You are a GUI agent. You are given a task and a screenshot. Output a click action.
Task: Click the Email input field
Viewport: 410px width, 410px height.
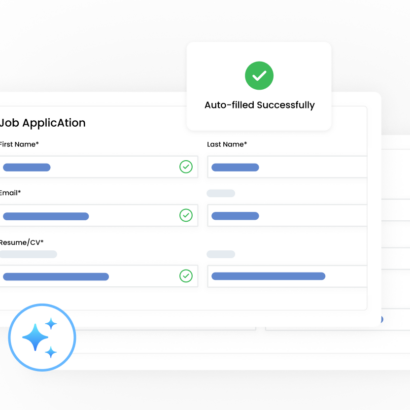(99, 215)
